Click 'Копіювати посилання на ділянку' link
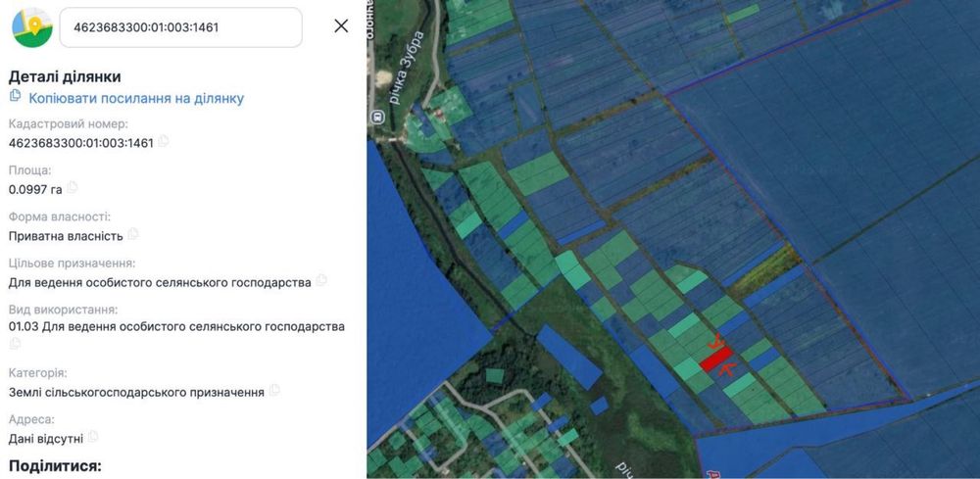 (136, 98)
